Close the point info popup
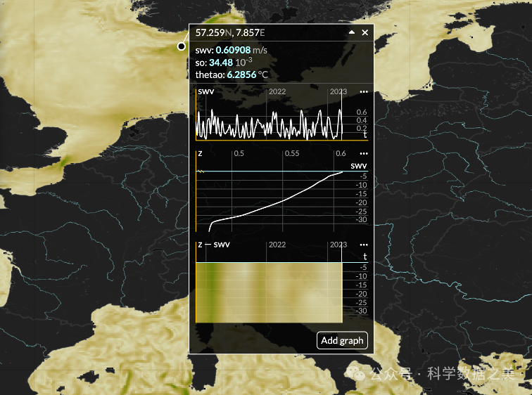The image size is (532, 395). (365, 32)
